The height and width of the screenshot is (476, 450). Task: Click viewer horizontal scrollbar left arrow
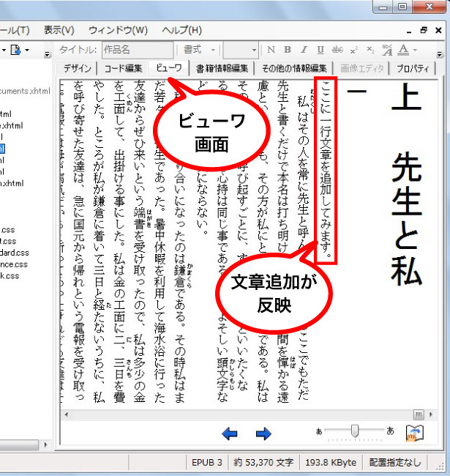[66, 414]
